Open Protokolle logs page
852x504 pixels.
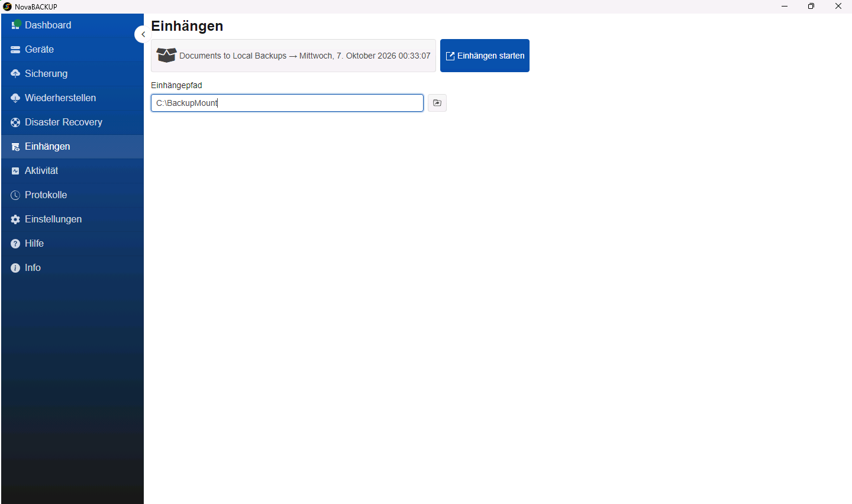(72, 195)
